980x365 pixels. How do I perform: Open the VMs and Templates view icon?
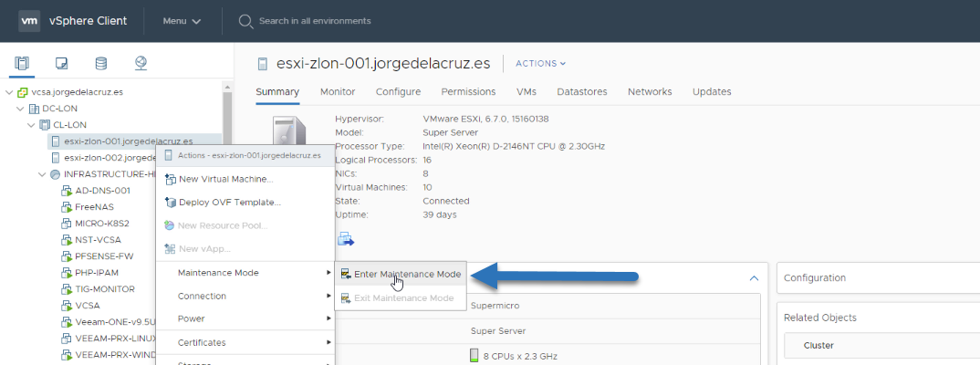point(61,63)
